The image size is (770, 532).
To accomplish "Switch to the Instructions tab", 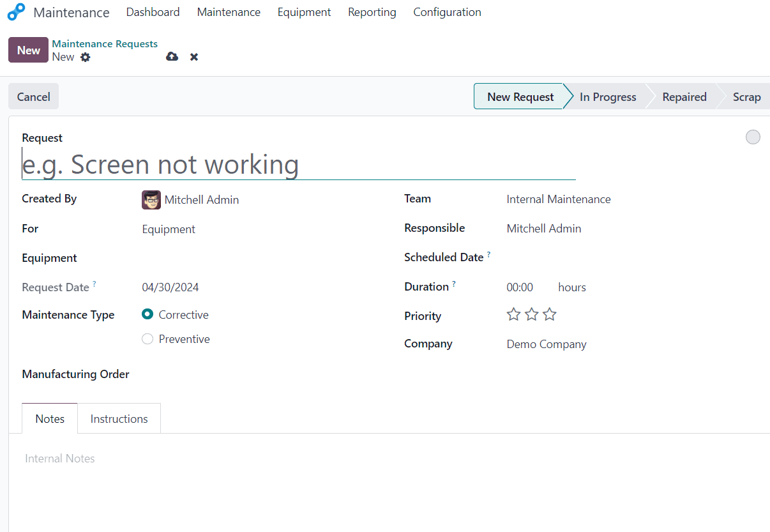I will click(x=119, y=418).
